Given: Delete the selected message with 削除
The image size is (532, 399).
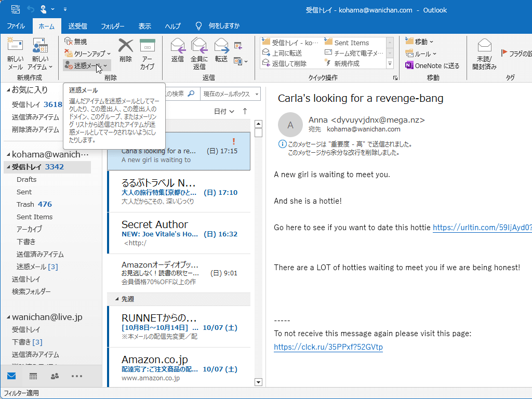Looking at the screenshot, I should coord(126,50).
